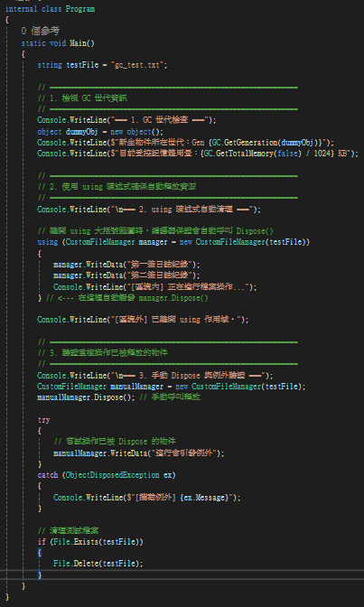Click the WriteLine with "3. 手動 Dispose"
This screenshot has height=607, width=364.
pyautogui.click(x=154, y=376)
